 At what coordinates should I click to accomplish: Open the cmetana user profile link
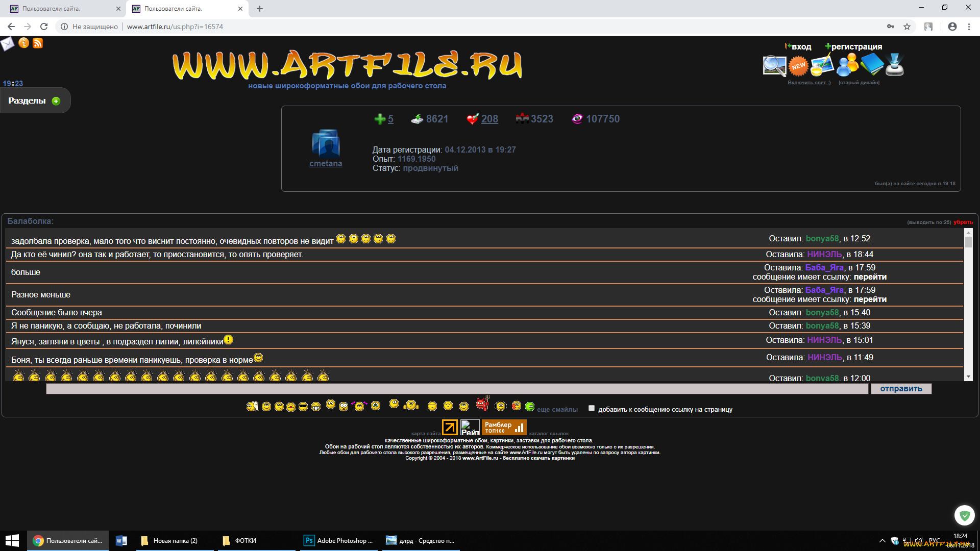tap(326, 163)
